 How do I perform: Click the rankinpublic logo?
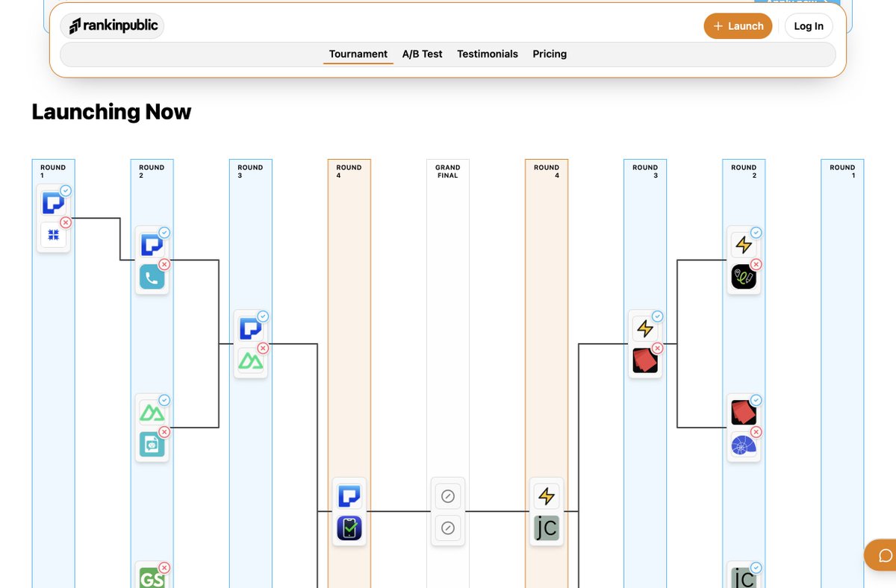[x=112, y=26]
